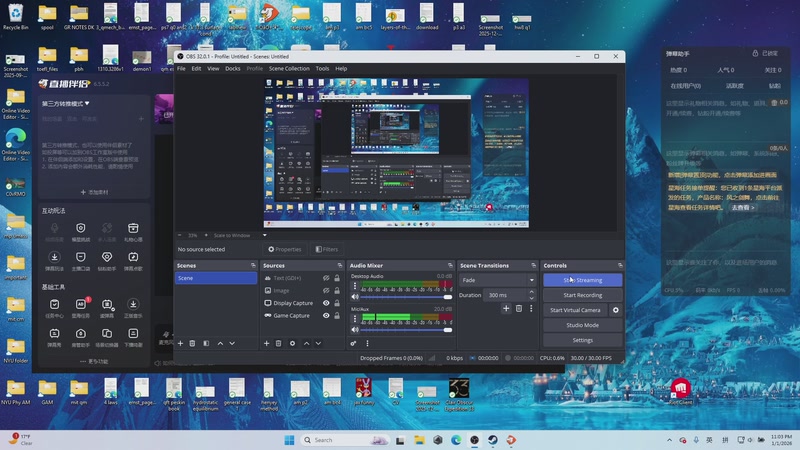Open the Docks menu in OBS

click(233, 68)
